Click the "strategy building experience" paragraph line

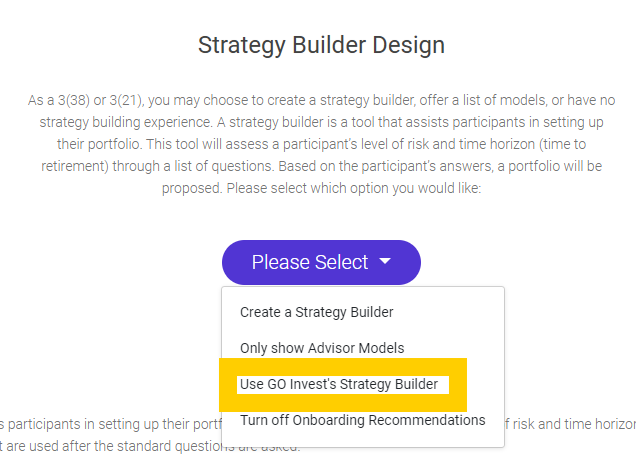[321, 122]
